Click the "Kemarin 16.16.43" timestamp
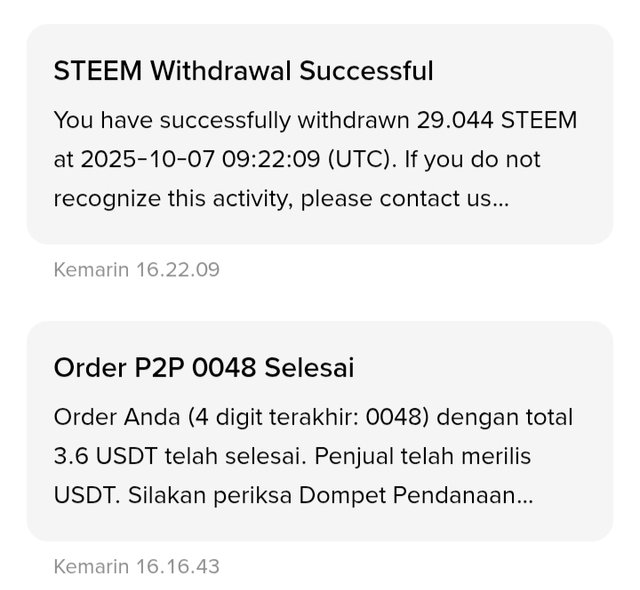This screenshot has width=640, height=590. [x=136, y=566]
